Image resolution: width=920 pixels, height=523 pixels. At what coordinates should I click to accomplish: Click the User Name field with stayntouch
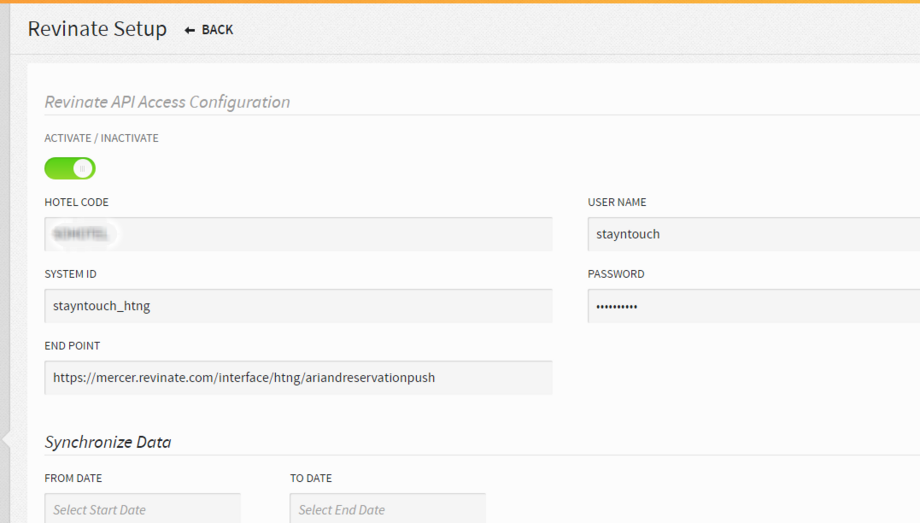click(x=753, y=234)
